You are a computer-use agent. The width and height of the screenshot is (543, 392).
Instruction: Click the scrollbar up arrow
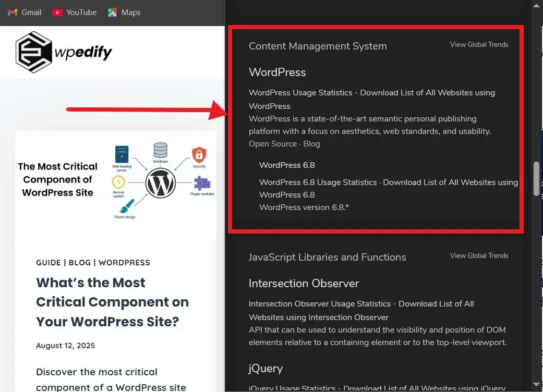point(536,5)
